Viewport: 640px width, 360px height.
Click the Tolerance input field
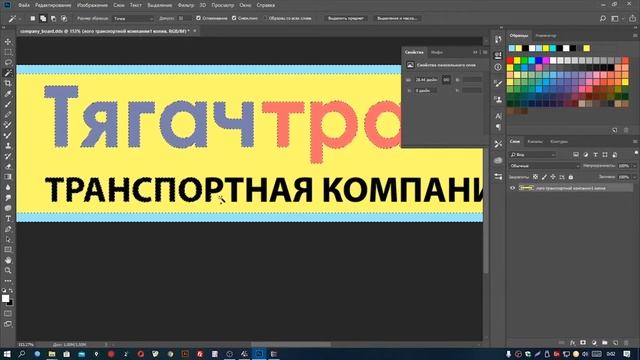pos(184,18)
